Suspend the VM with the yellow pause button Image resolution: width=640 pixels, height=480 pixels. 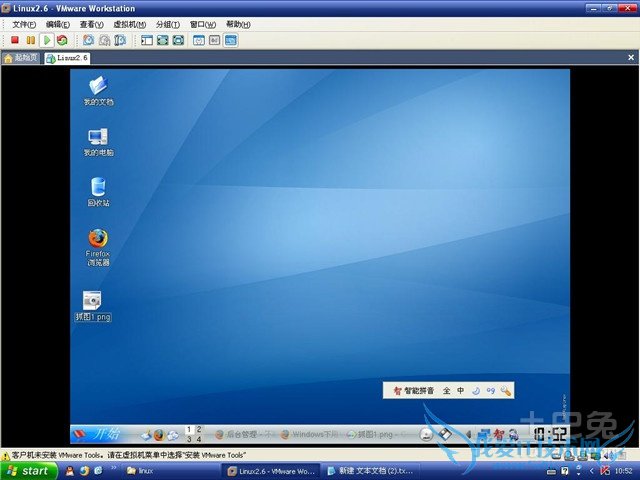(x=31, y=40)
